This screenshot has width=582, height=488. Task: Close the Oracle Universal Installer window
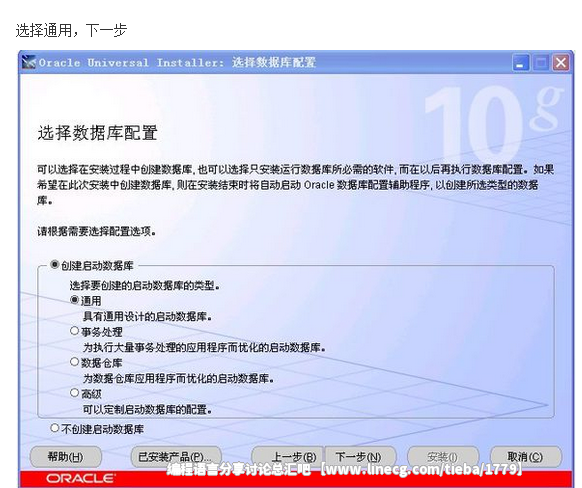coord(560,63)
